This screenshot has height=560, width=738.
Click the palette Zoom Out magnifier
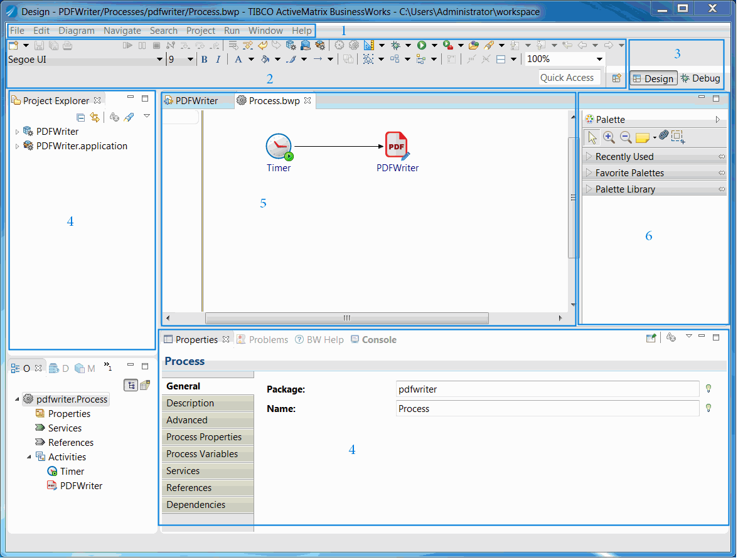click(x=626, y=137)
